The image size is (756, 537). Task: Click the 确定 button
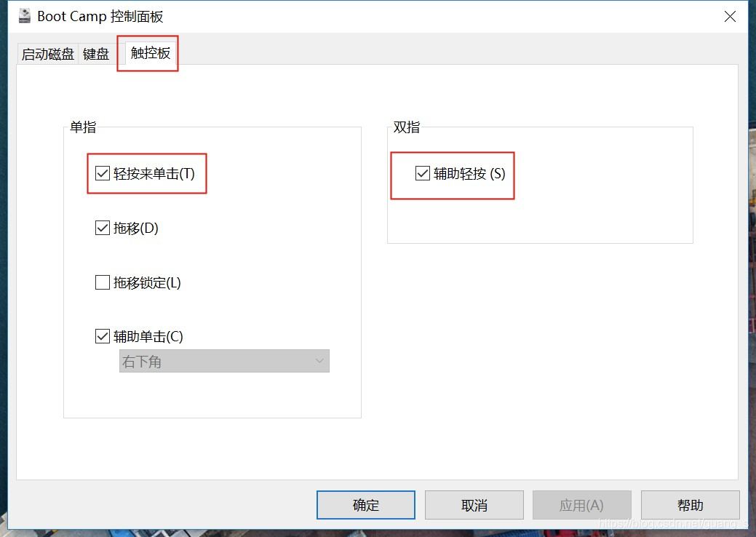coord(366,505)
